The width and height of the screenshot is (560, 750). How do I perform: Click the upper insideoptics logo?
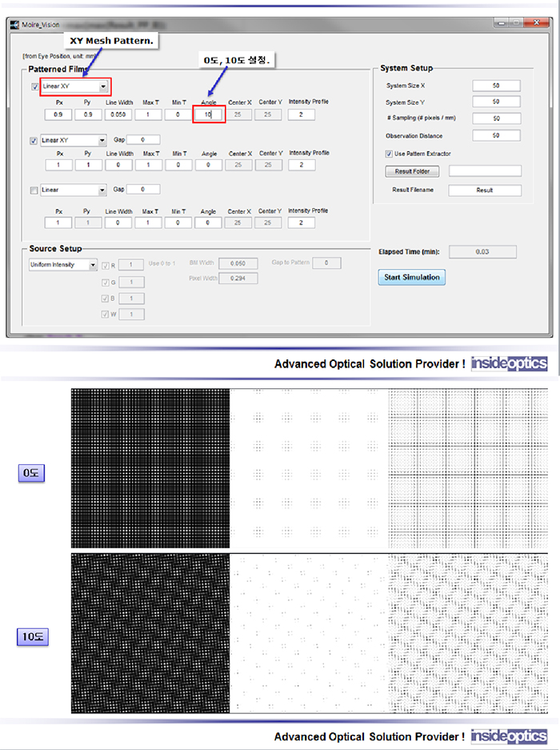509,363
